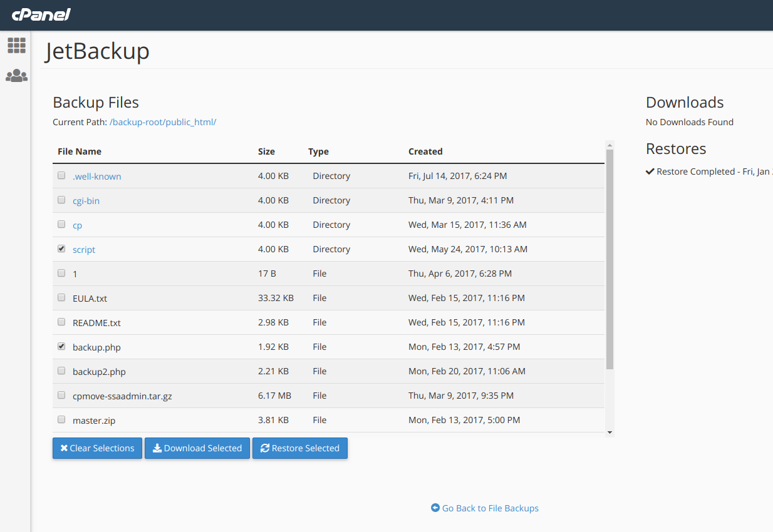This screenshot has width=773, height=532.
Task: Select the backup2.php checkbox
Action: [61, 371]
